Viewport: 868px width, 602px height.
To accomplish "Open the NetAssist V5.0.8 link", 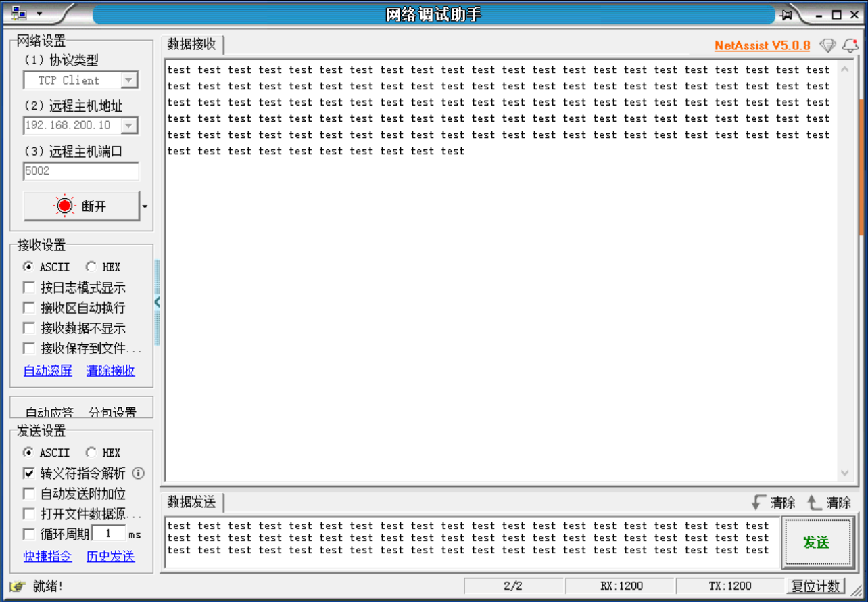I will coord(763,46).
